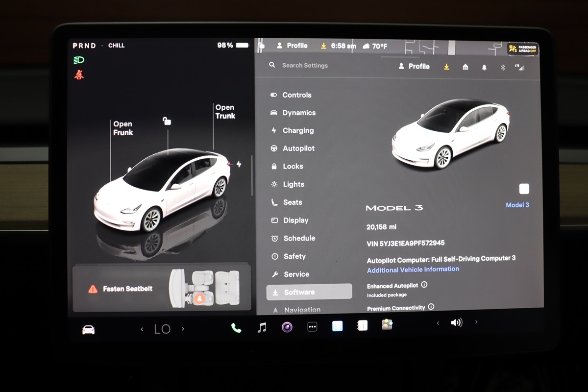Tap the PRND gear indicator
The image size is (588, 392).
pyautogui.click(x=84, y=46)
